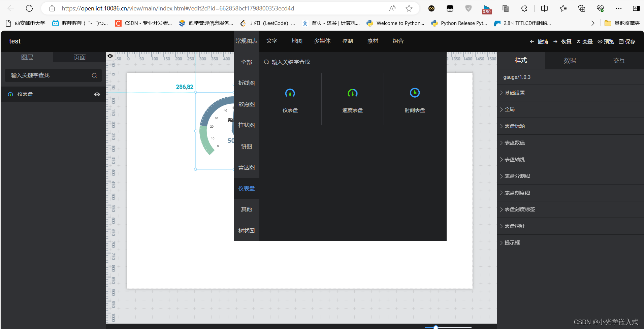This screenshot has width=644, height=329.
Task: Open 控制 component menu
Action: coord(347,41)
